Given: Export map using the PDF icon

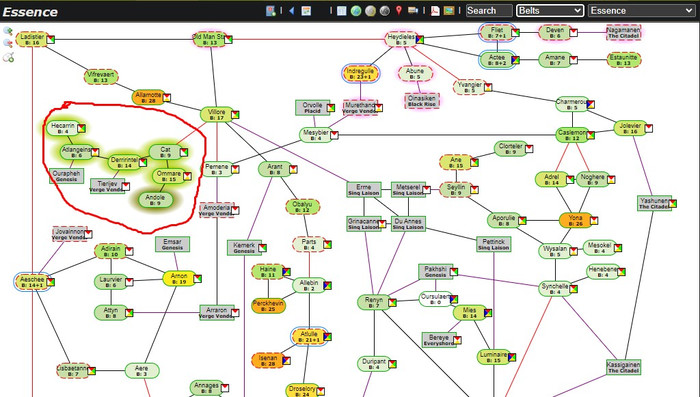Looking at the screenshot, I should click(x=435, y=11).
